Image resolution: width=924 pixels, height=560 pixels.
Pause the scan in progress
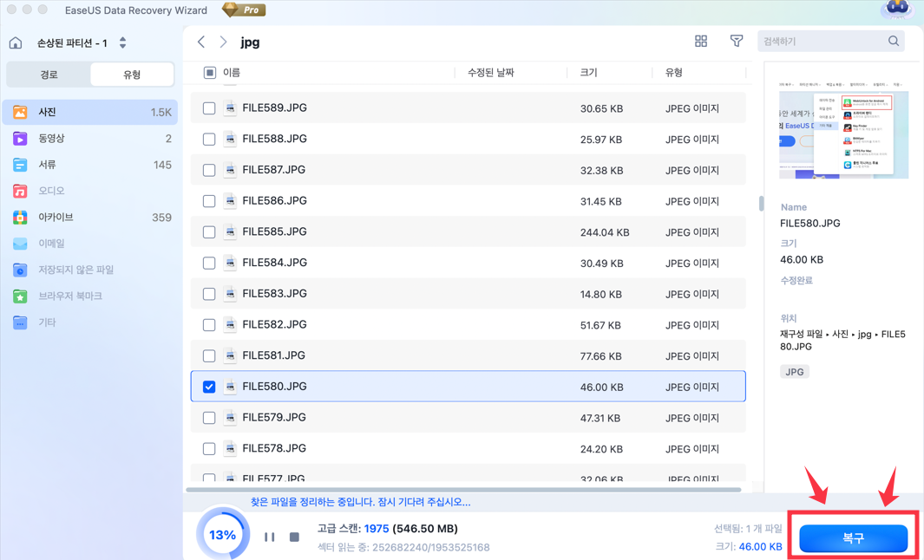270,537
